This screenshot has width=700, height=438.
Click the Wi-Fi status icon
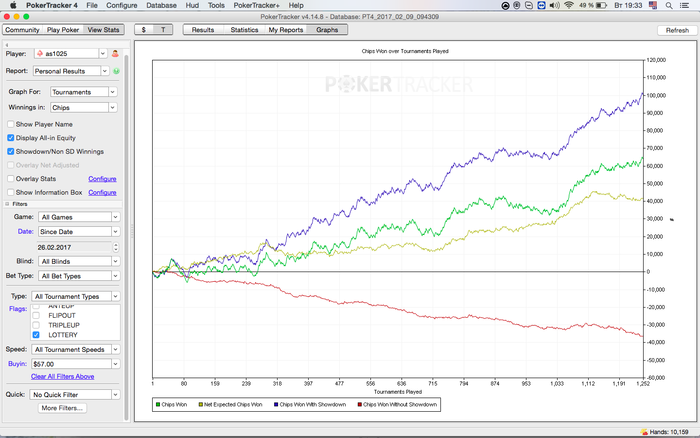tap(568, 5)
